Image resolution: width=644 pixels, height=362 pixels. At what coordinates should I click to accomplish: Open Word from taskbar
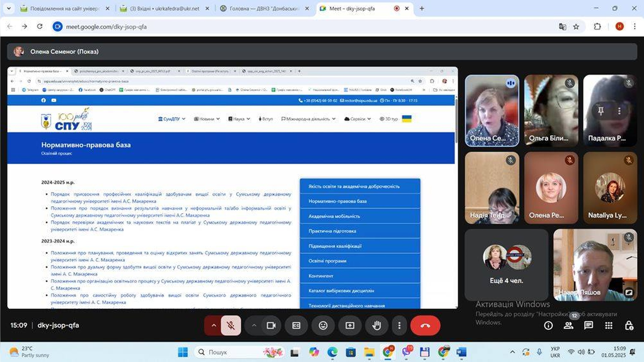point(462,352)
